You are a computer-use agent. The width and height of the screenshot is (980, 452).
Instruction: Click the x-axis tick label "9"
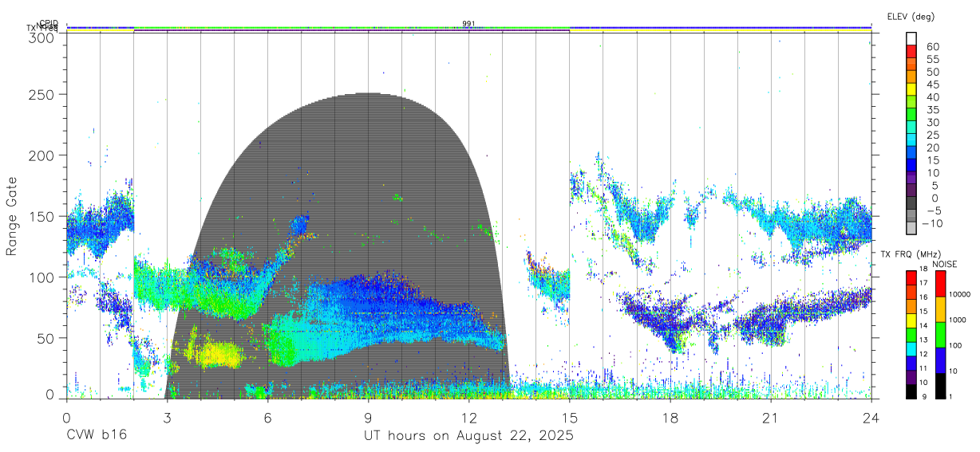[368, 418]
